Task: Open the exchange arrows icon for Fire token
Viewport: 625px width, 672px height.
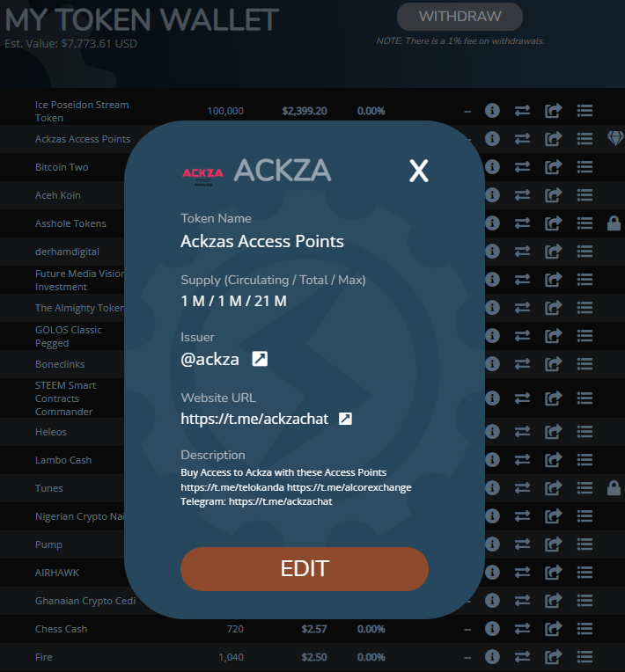Action: tap(522, 656)
